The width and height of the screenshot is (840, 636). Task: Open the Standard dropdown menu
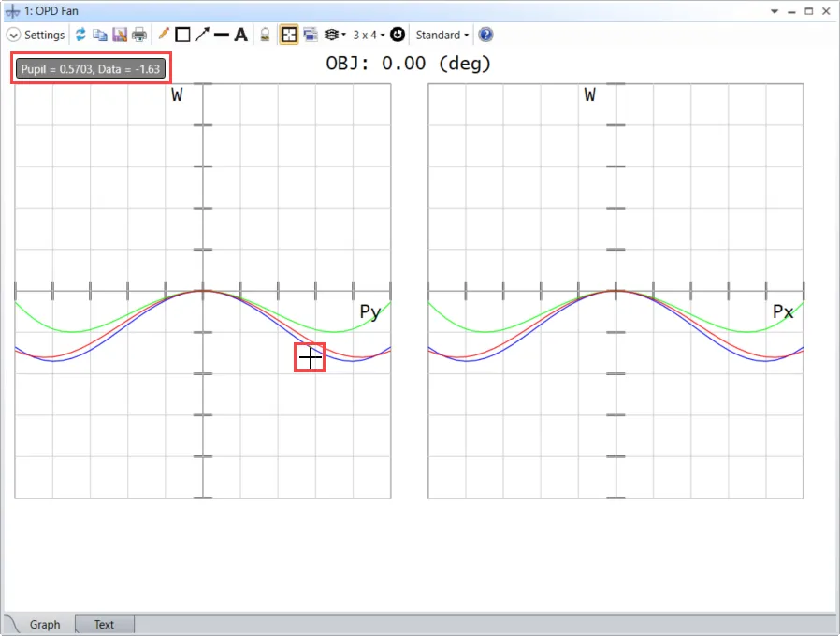[442, 35]
